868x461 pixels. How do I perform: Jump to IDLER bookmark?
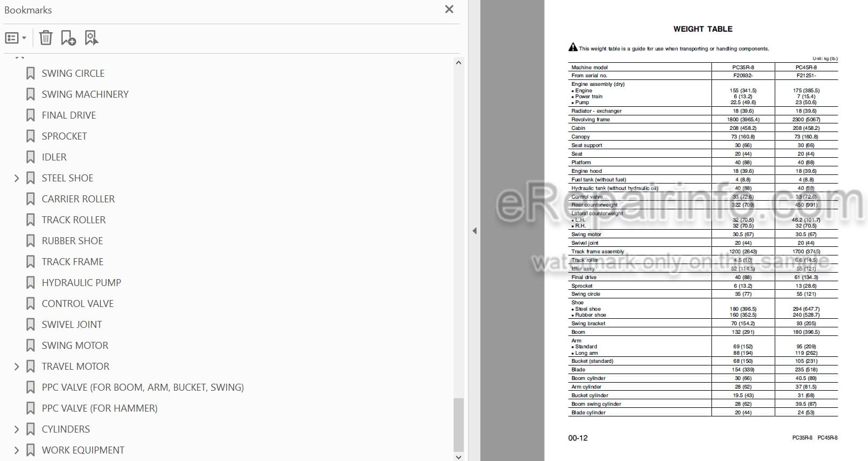(x=54, y=157)
